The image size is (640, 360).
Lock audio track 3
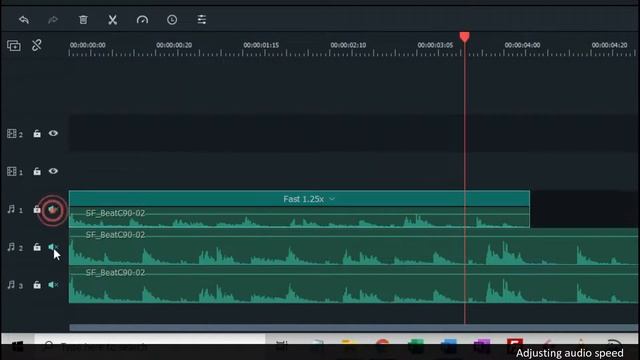37,284
